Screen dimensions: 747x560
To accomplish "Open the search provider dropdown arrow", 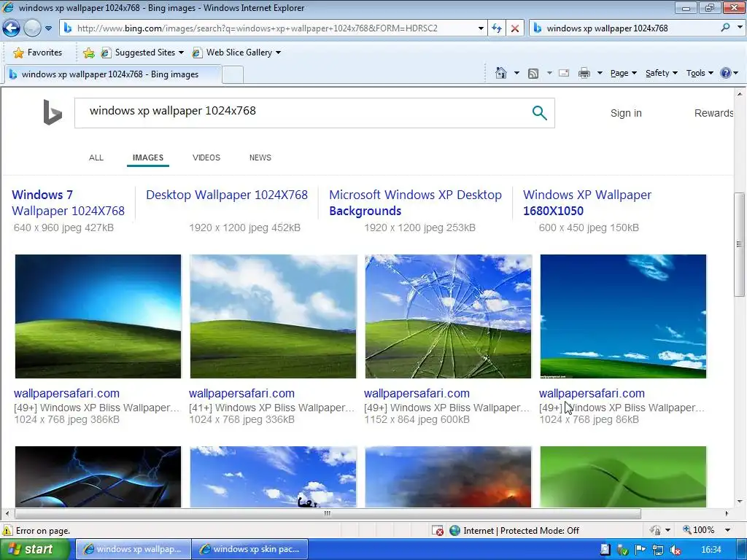I will coord(740,28).
